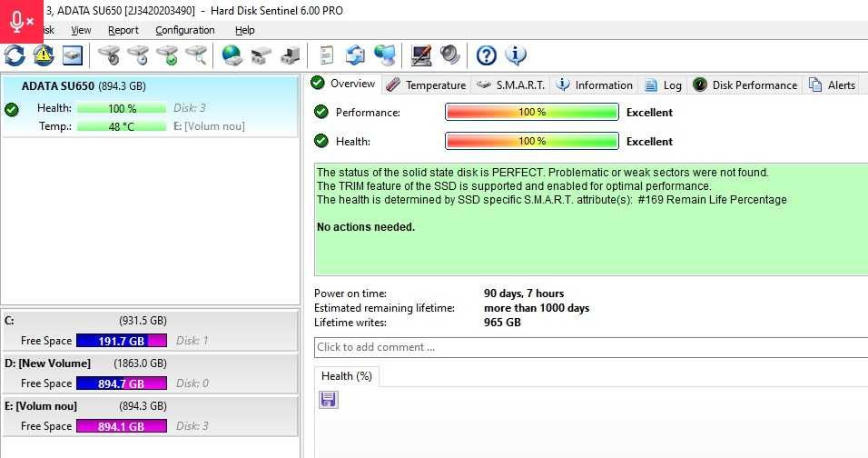Click the 'Disk: 1' label for C:
The image size is (868, 458).
pos(192,341)
